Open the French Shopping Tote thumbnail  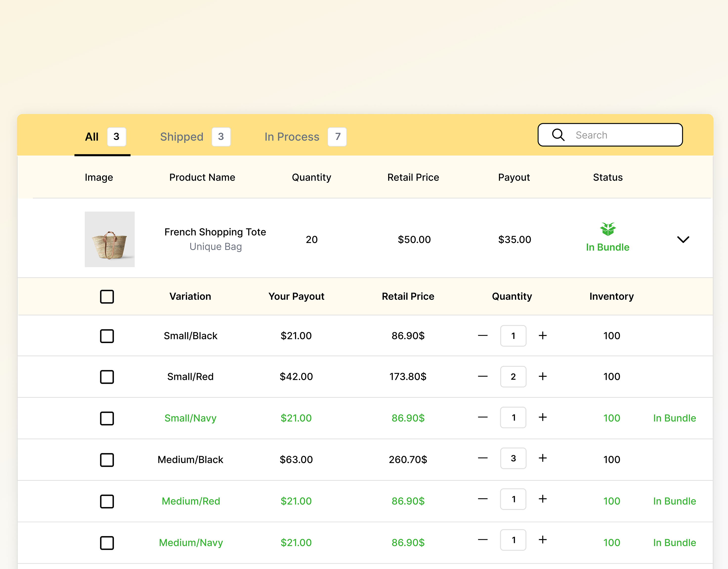click(x=110, y=239)
